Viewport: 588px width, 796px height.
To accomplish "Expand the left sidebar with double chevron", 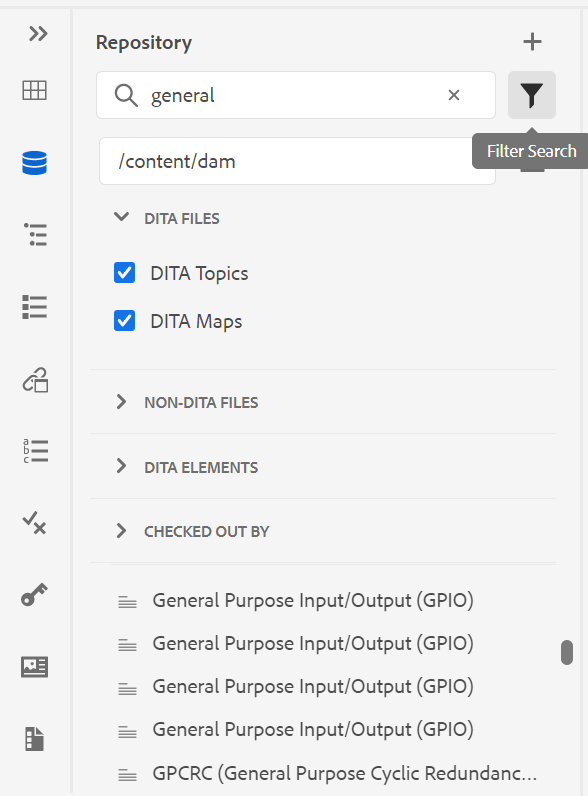I will (38, 34).
